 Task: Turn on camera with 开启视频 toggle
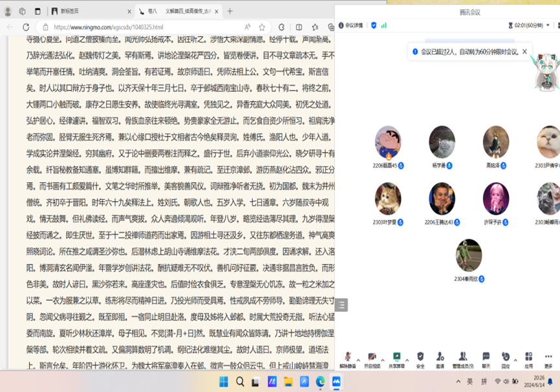click(x=372, y=357)
